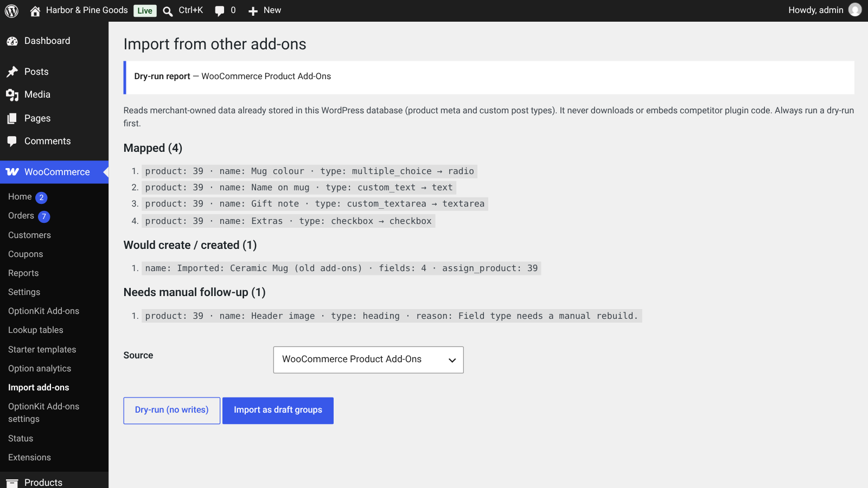Click the Orders count badge 7
Viewport: 868px width, 488px height.
44,217
